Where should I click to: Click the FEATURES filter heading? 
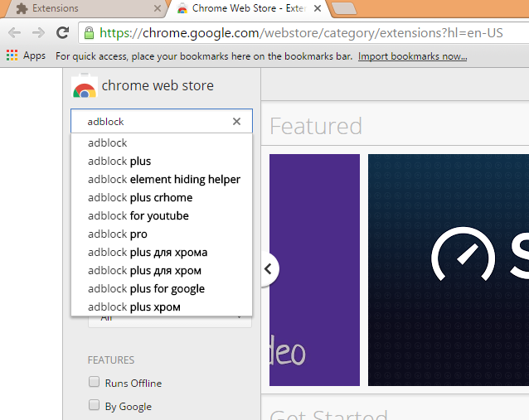[x=111, y=360]
